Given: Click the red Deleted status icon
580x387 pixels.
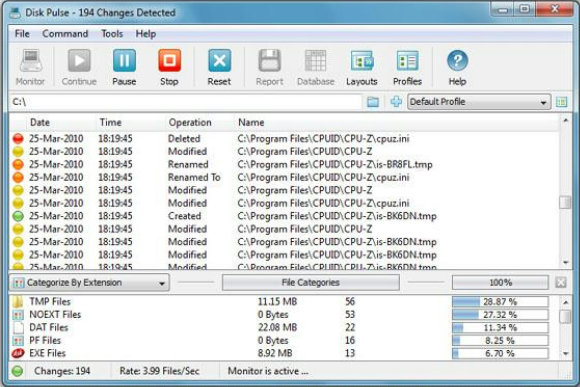Looking at the screenshot, I should (18, 139).
